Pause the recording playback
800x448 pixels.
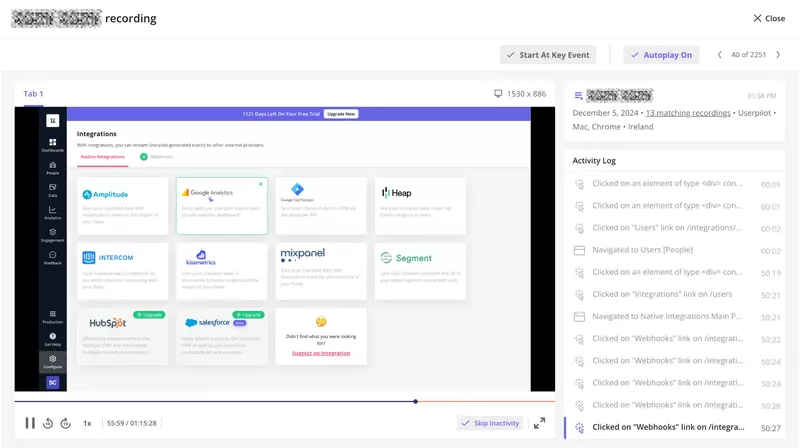click(x=30, y=423)
